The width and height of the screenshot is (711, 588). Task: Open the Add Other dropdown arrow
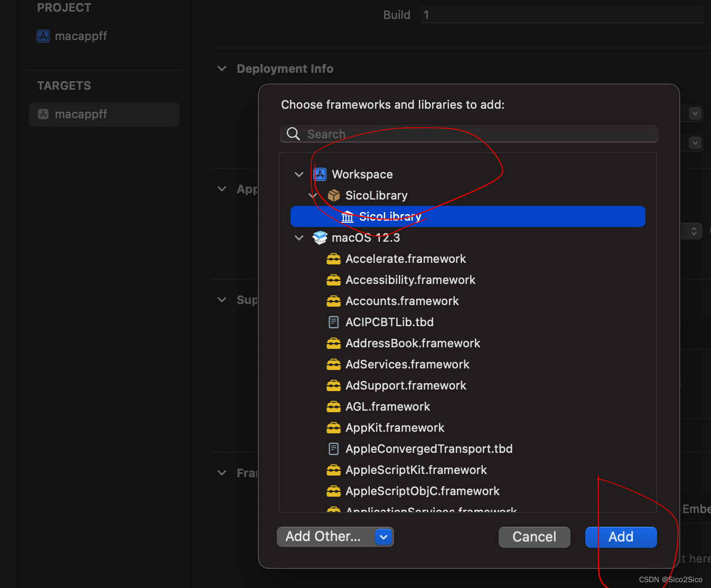coord(384,537)
